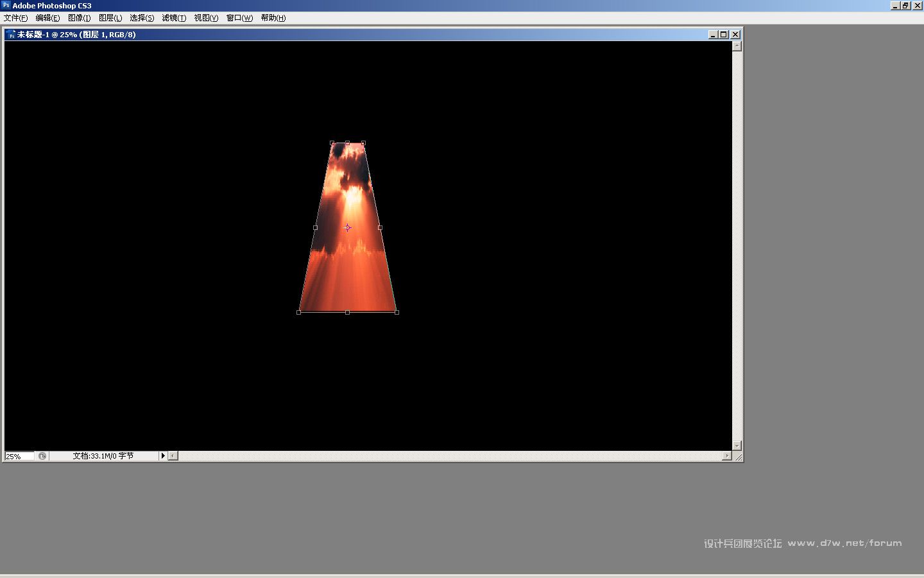Maximize the 未标题-1 document window
The width and height of the screenshot is (924, 578).
click(x=724, y=35)
